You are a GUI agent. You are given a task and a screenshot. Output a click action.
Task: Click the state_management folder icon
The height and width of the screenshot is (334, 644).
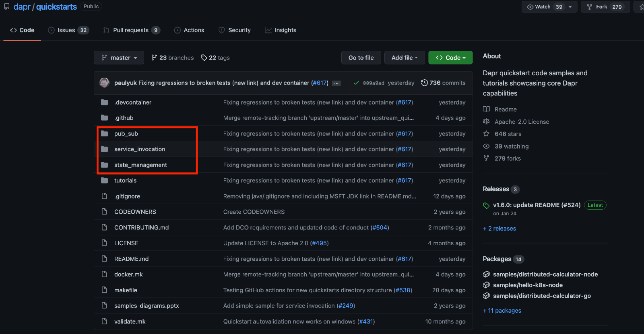point(105,165)
